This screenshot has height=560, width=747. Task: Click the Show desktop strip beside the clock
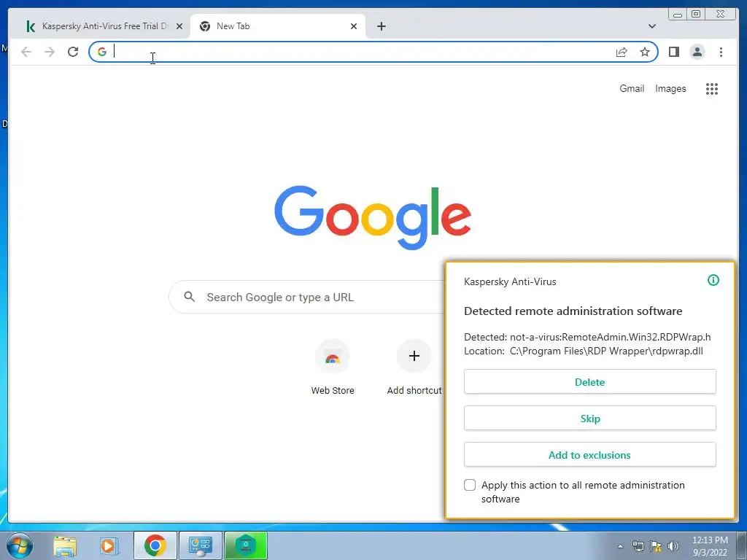click(x=741, y=545)
